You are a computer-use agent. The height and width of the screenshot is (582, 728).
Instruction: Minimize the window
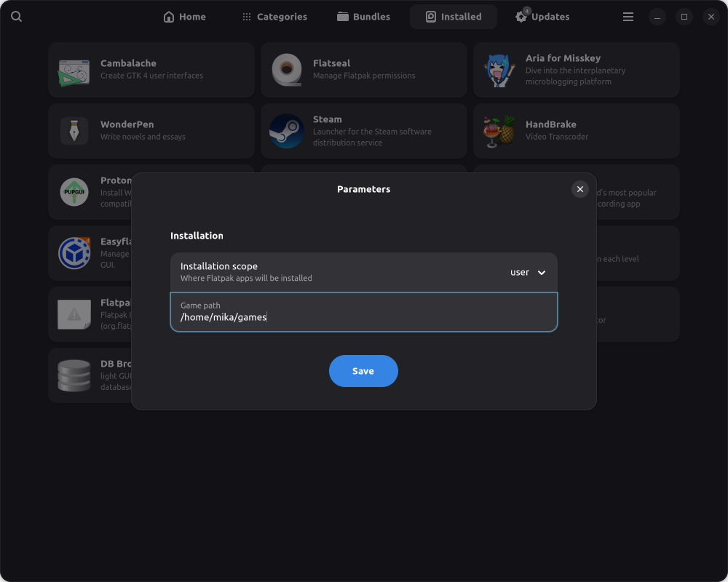click(657, 17)
